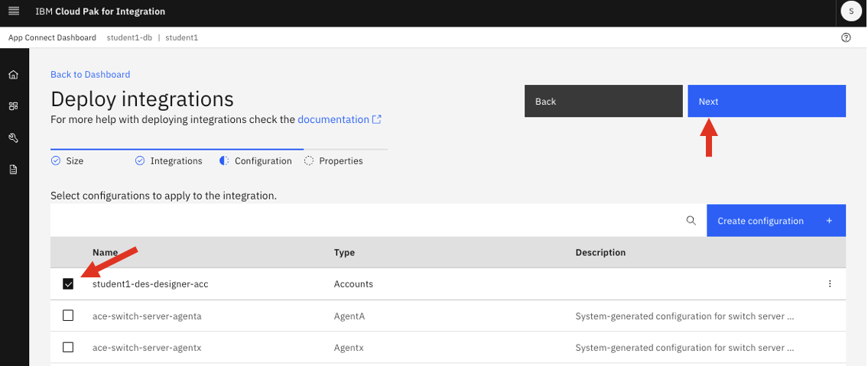Go to the Integrations step

[169, 161]
